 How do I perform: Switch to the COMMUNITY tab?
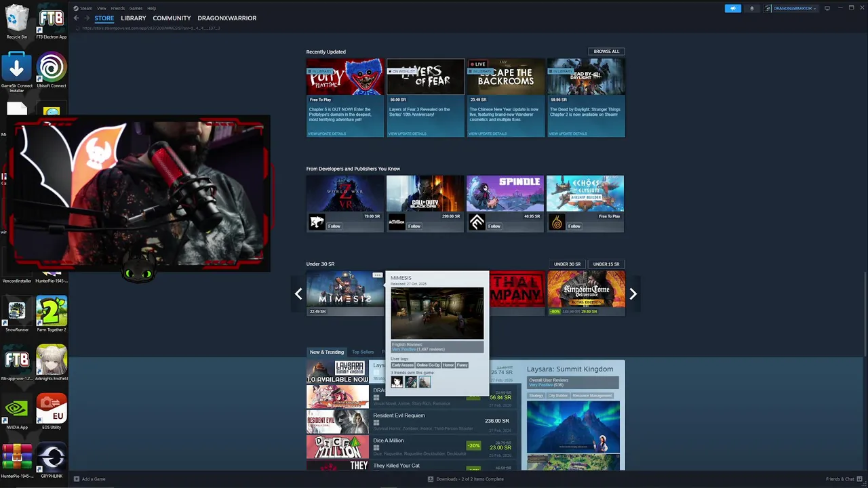coord(172,18)
